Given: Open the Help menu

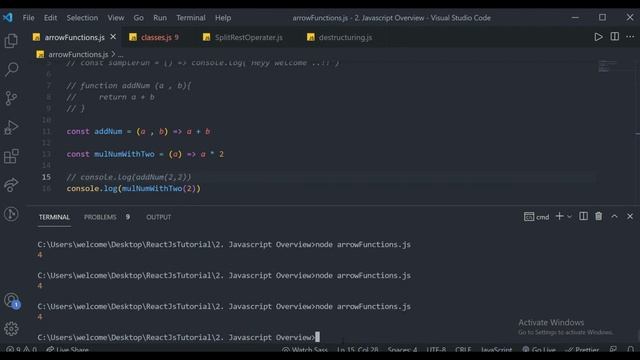Looking at the screenshot, I should click(x=223, y=18).
